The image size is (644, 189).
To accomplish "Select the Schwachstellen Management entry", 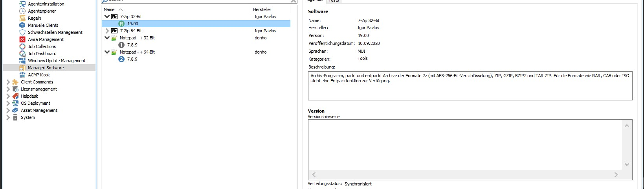I will coord(55,32).
